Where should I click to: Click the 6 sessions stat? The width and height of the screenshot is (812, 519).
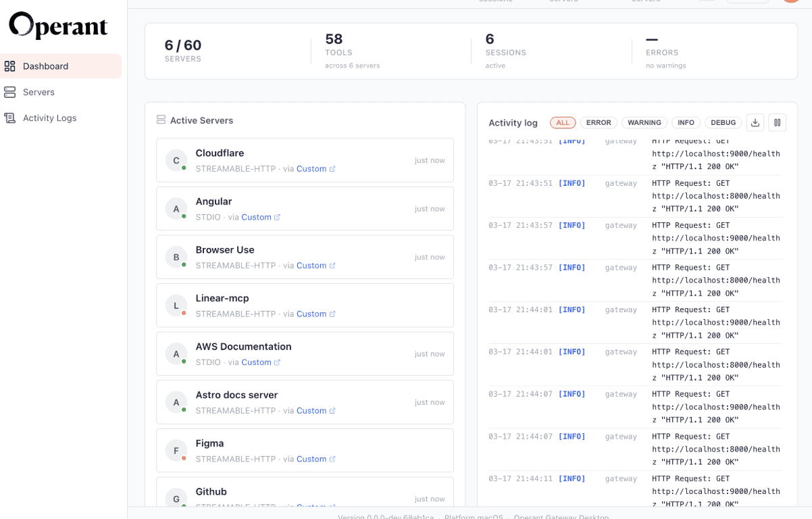(x=505, y=52)
